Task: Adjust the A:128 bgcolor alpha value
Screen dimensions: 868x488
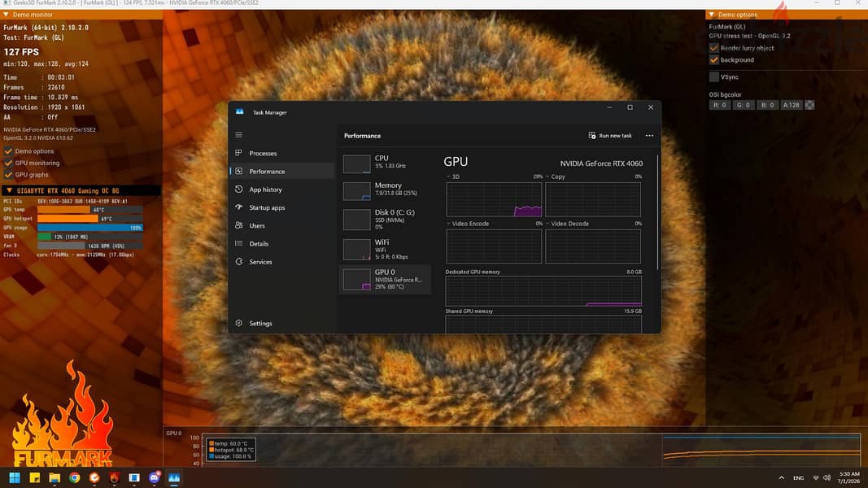Action: pyautogui.click(x=791, y=105)
